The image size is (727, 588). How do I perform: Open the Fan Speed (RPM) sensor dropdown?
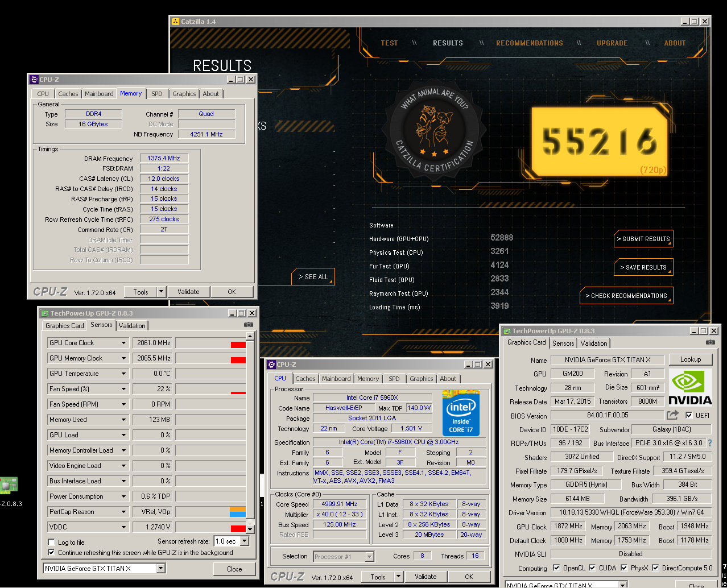point(123,404)
